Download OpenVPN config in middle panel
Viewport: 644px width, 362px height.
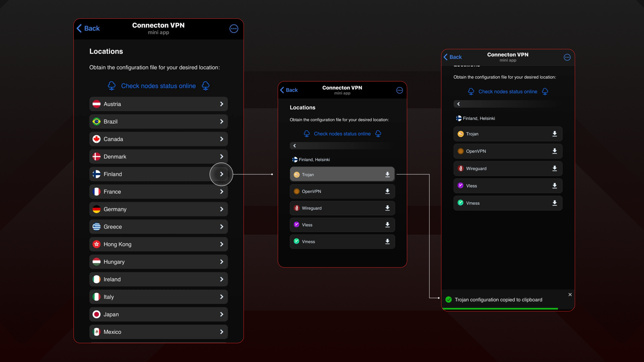coord(387,191)
